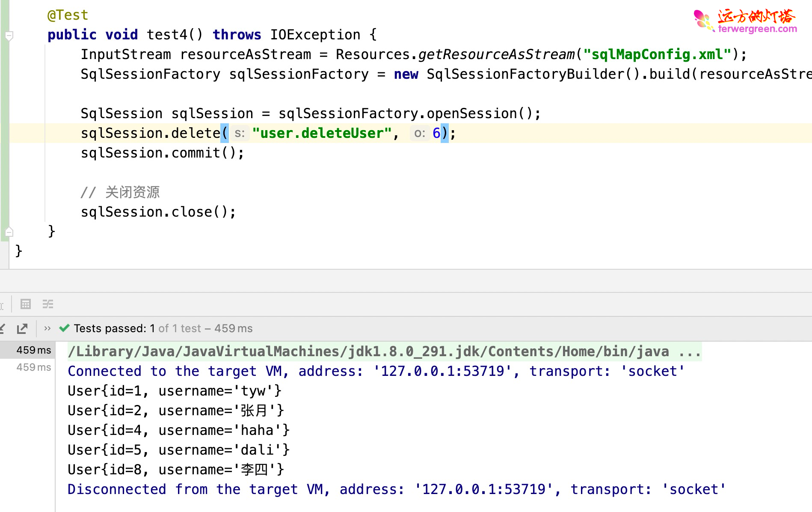Click the '// 关闭资源' comment
The image size is (812, 512).
coord(120,192)
